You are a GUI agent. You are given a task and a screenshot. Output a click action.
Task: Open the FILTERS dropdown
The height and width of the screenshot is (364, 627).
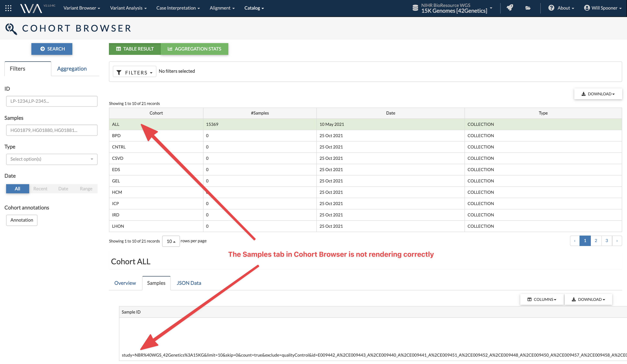(x=134, y=72)
